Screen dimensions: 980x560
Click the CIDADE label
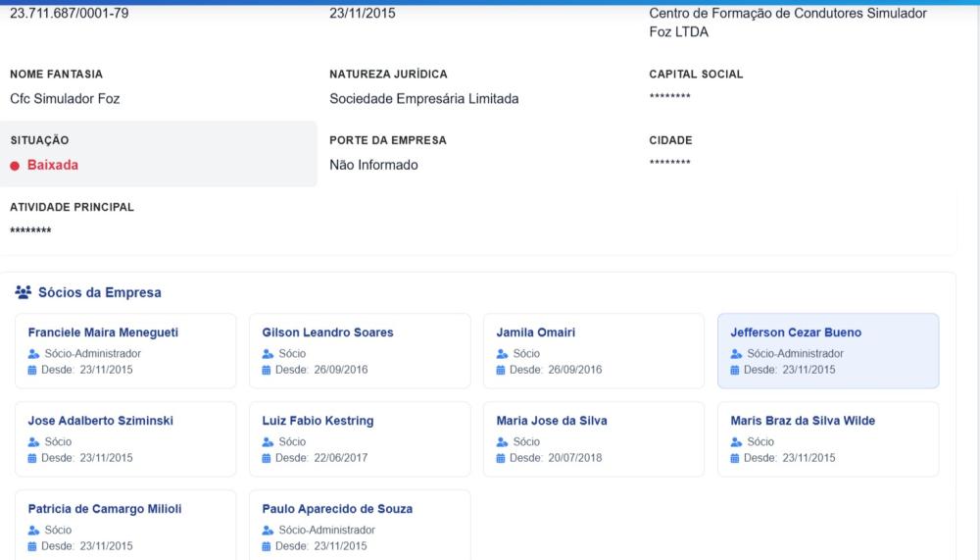point(670,140)
